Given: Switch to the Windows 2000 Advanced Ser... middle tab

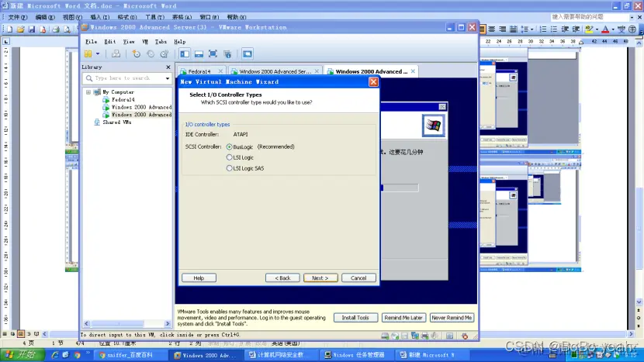Looking at the screenshot, I should tap(275, 71).
